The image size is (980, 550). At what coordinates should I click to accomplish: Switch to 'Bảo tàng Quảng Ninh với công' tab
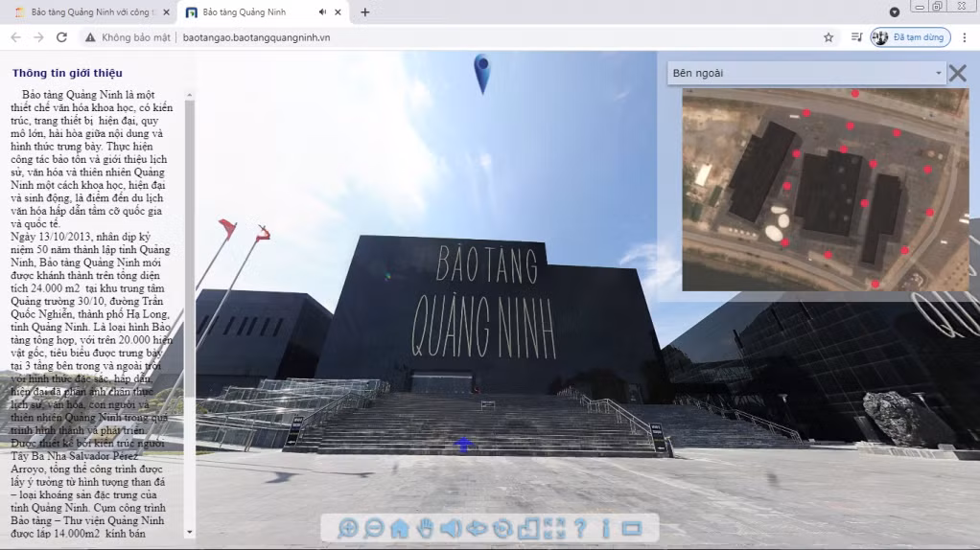click(x=91, y=11)
